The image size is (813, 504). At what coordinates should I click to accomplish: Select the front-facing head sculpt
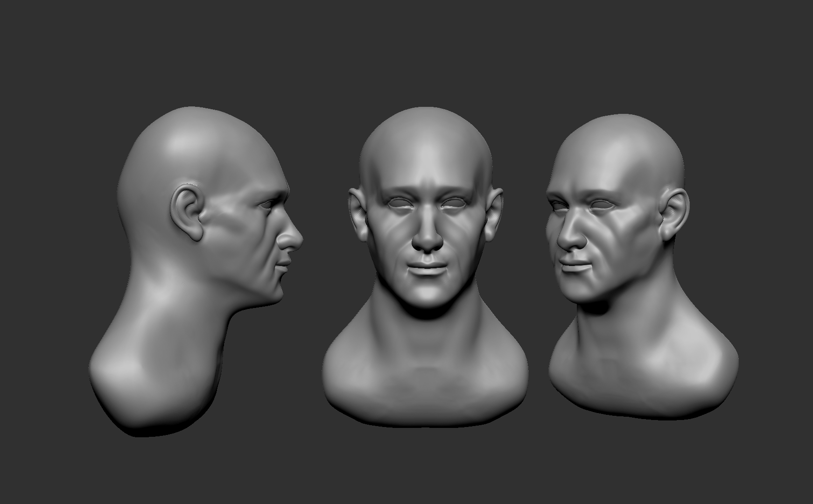click(425, 266)
